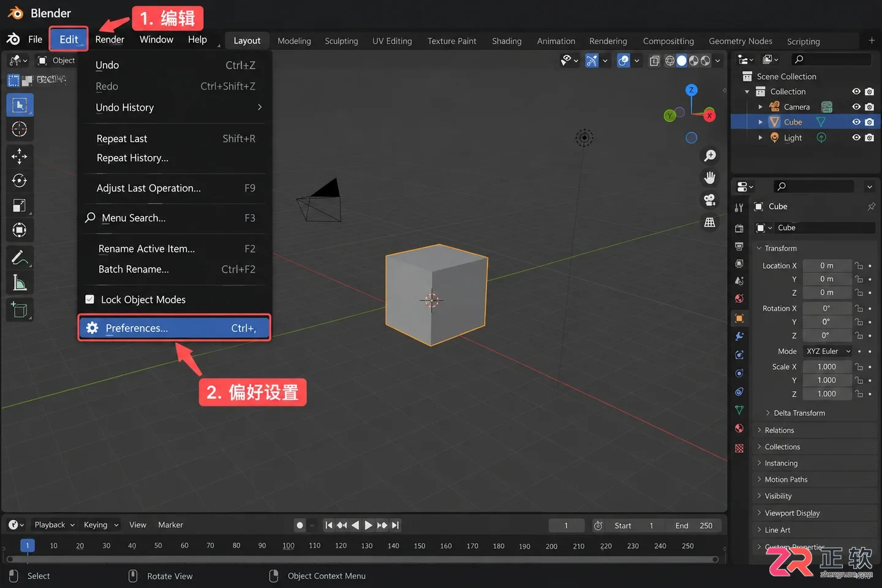Select the Cursor tool in left toolbar
Screen dimensions: 882x588
tap(20, 129)
